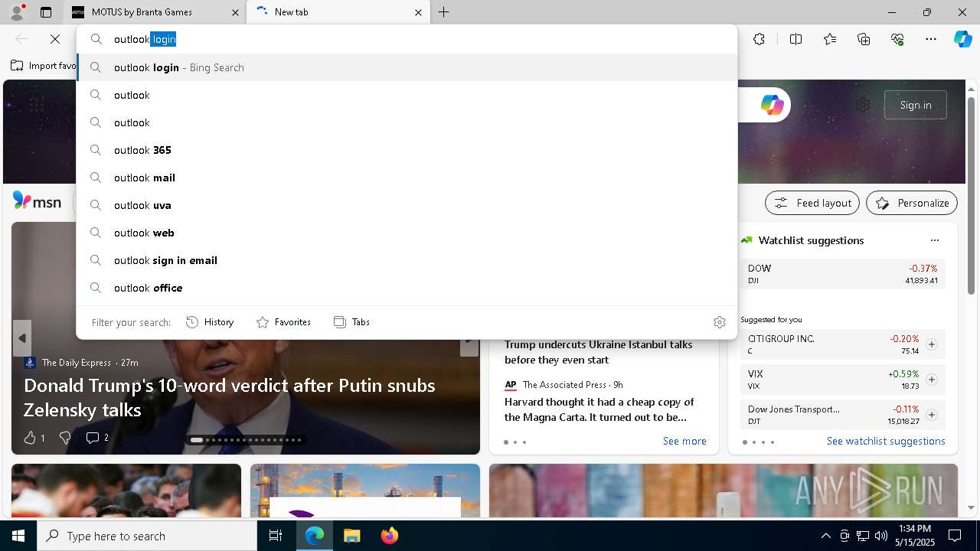Viewport: 980px width, 551px height.
Task: Switch to the MOTUS by Branta Games tab
Action: 153,12
